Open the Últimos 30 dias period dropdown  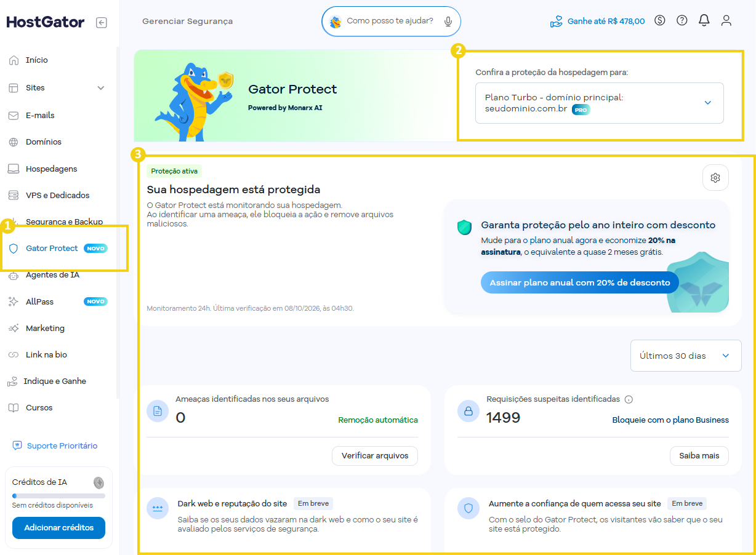pos(686,356)
